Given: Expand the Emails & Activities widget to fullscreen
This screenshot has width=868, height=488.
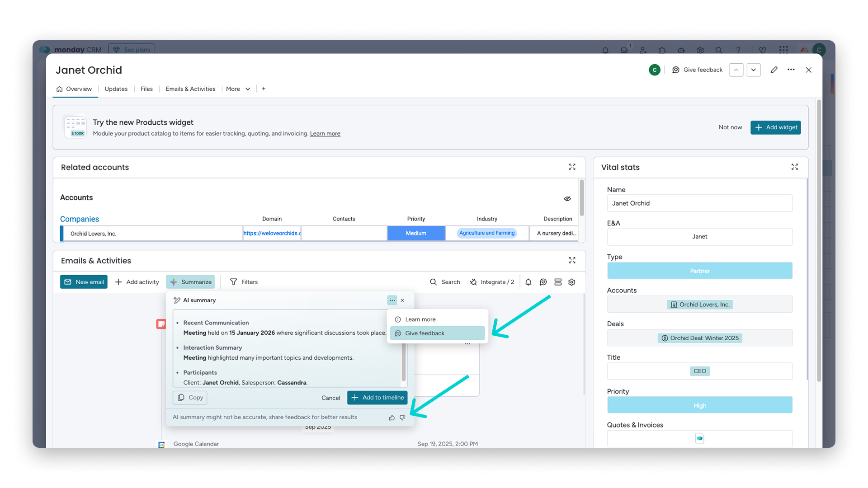Looking at the screenshot, I should click(572, 260).
